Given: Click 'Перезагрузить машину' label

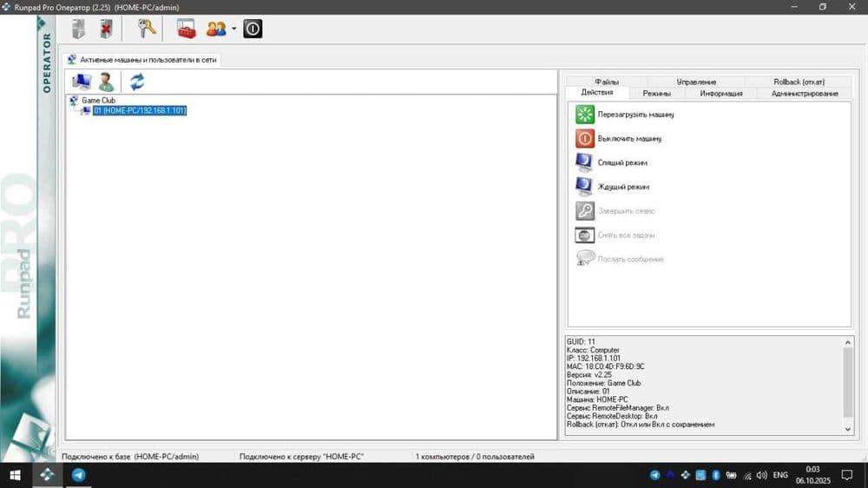Looking at the screenshot, I should (635, 115).
